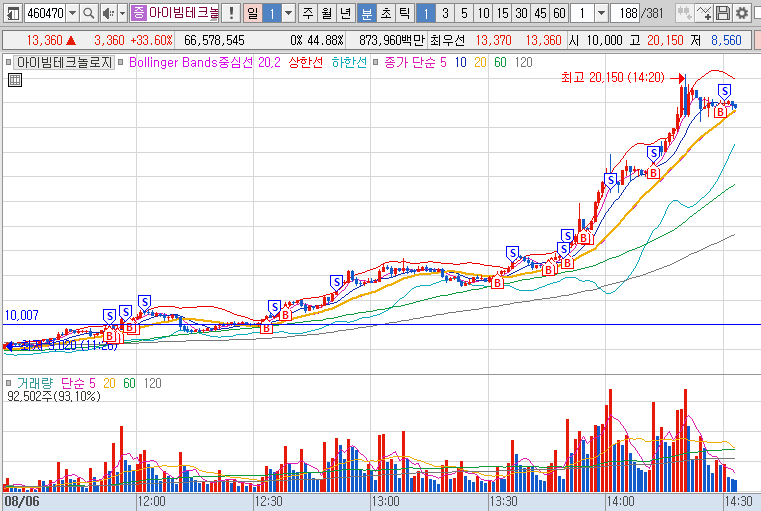761x511 pixels.
Task: Choose the 15 minute interval
Action: (502, 13)
